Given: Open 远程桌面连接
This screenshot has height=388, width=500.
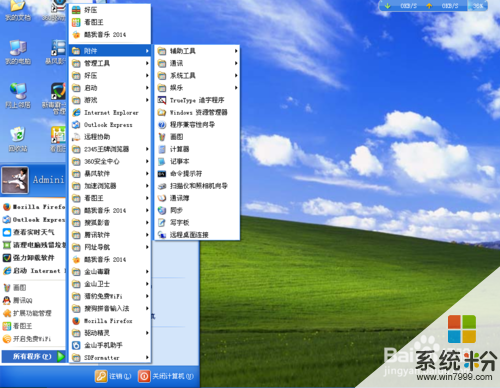Looking at the screenshot, I should coord(197,235).
